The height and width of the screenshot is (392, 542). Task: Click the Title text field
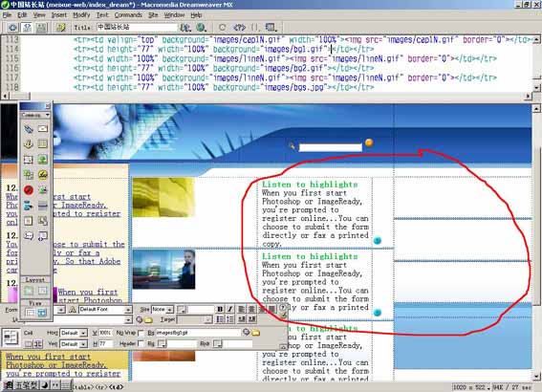[x=137, y=28]
